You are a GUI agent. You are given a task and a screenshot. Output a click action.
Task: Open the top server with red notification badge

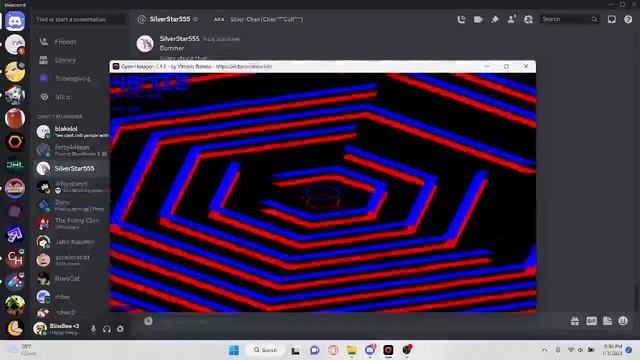[15, 44]
